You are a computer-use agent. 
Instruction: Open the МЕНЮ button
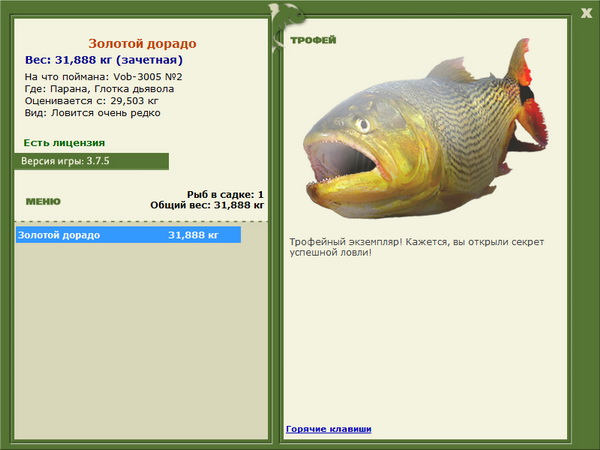(x=43, y=201)
